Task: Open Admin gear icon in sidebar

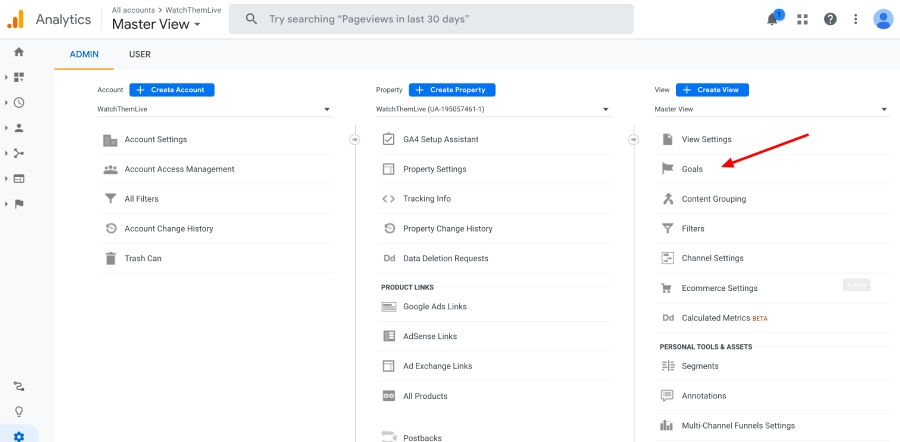Action: pyautogui.click(x=19, y=437)
